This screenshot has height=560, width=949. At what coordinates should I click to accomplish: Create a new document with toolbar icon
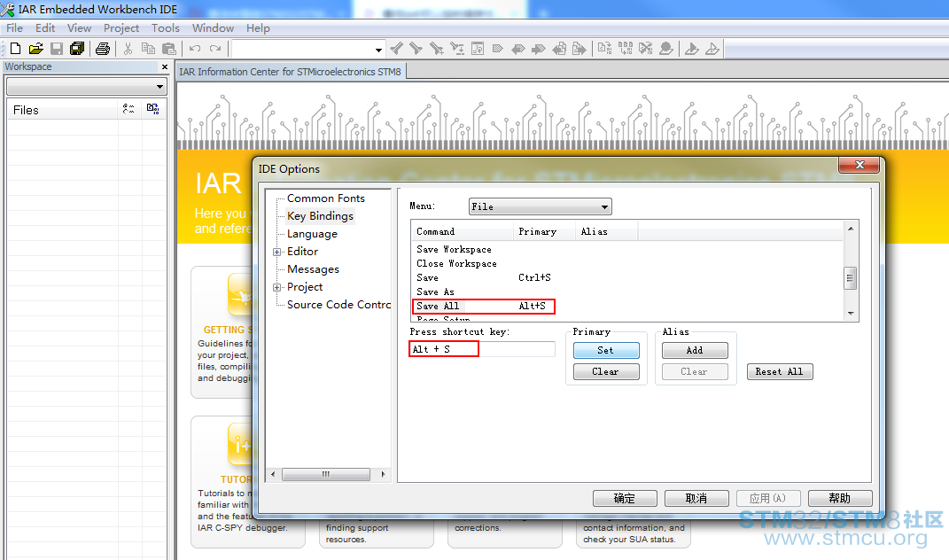coord(16,49)
